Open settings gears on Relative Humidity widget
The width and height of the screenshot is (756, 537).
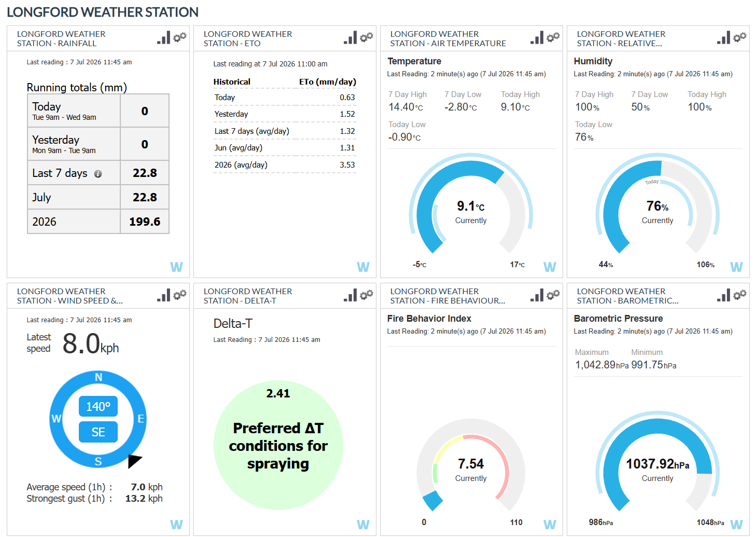[740, 37]
